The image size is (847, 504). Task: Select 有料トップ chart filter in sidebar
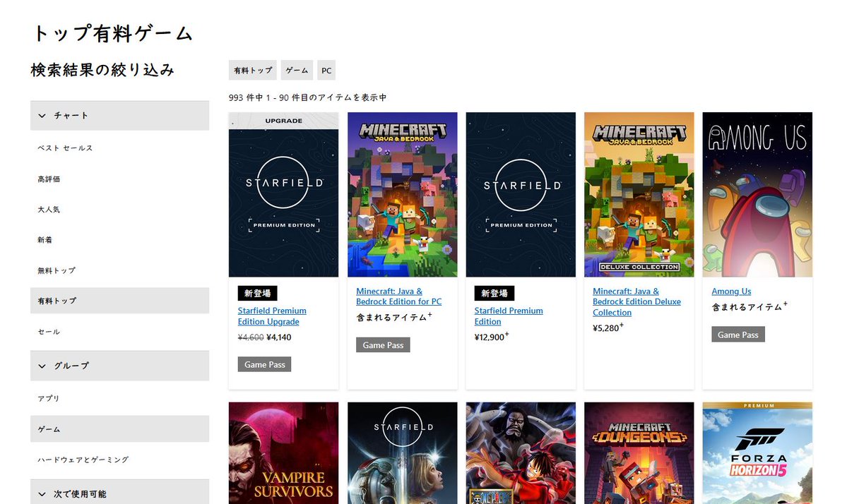click(119, 301)
